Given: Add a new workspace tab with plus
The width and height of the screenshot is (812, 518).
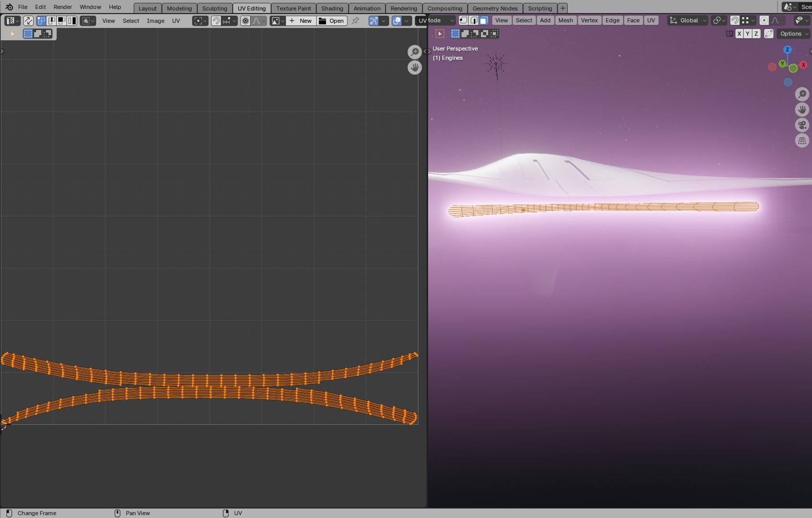Looking at the screenshot, I should pos(563,8).
